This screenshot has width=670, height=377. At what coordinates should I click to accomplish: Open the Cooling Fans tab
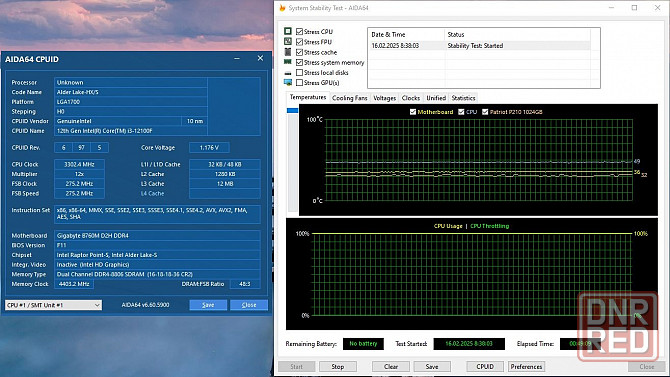(x=350, y=98)
